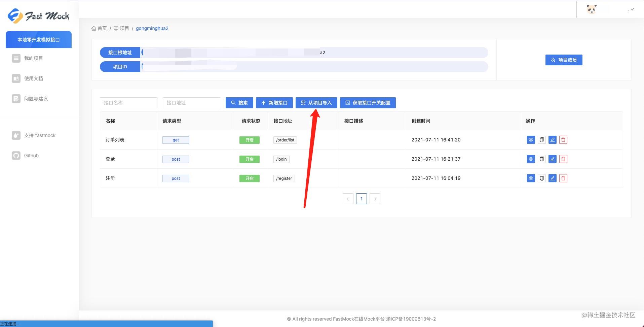Click the 请求状态 column header

coord(251,121)
